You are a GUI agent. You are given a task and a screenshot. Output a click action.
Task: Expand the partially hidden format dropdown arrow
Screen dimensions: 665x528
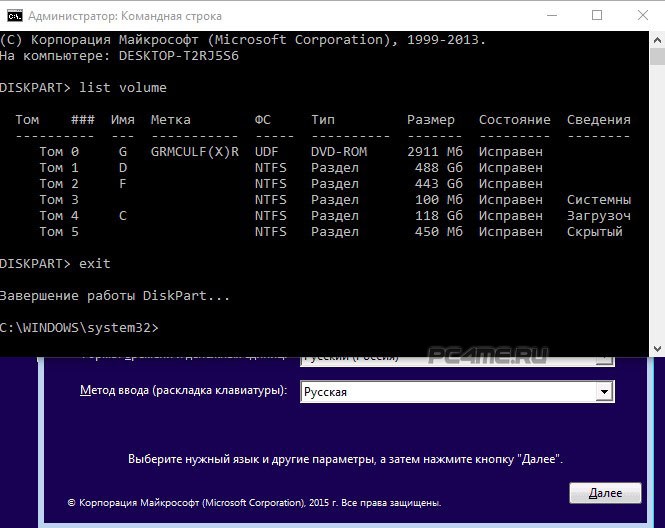click(603, 358)
